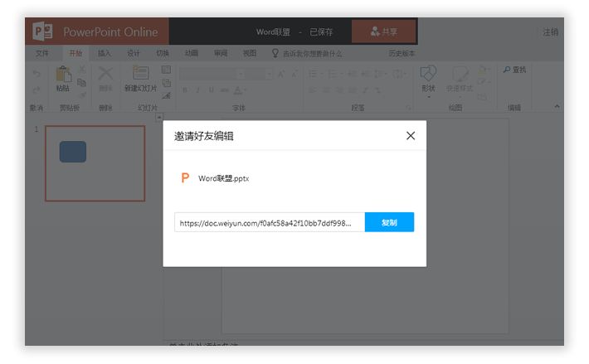Switch to the 审阅 ribbon tab
Screen dimensions: 589x364
pyautogui.click(x=221, y=53)
